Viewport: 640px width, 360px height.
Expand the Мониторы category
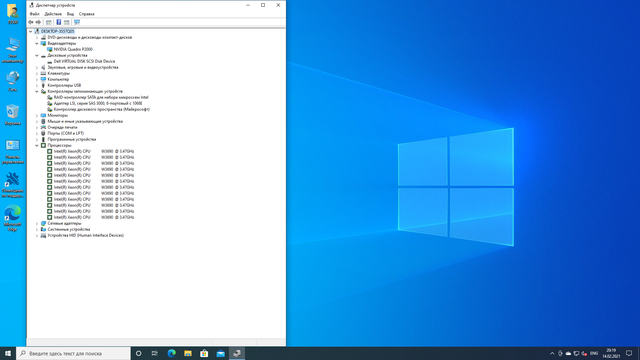pyautogui.click(x=37, y=116)
